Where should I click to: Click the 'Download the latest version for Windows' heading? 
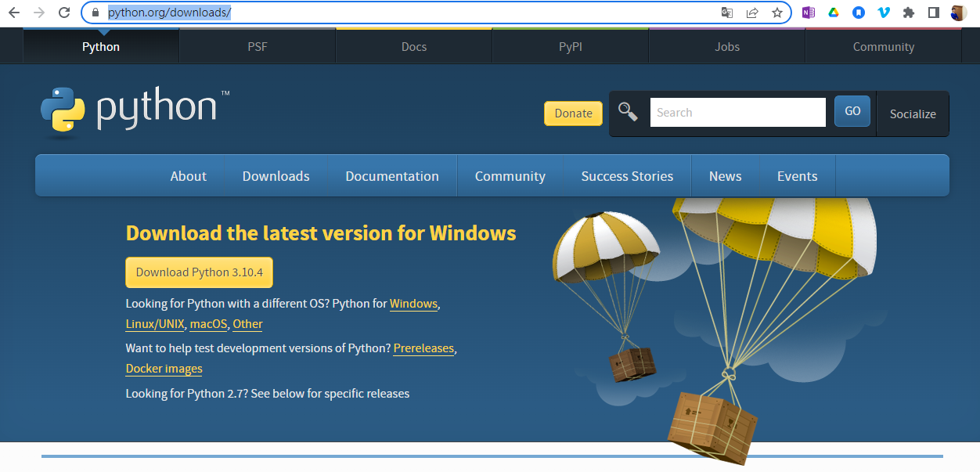pos(321,233)
